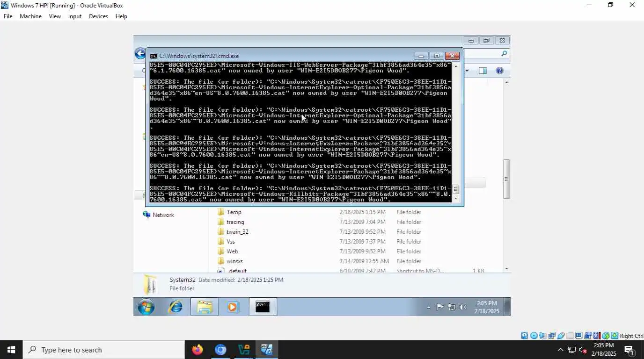Screen dimensions: 644x359
Task: Open the Help menu
Action: pyautogui.click(x=121, y=16)
